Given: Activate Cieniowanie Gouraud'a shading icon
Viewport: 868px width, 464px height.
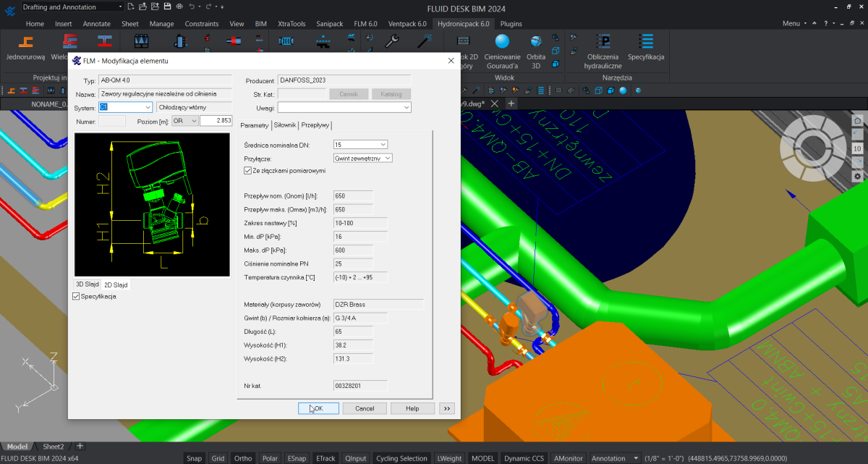Looking at the screenshot, I should tap(502, 43).
